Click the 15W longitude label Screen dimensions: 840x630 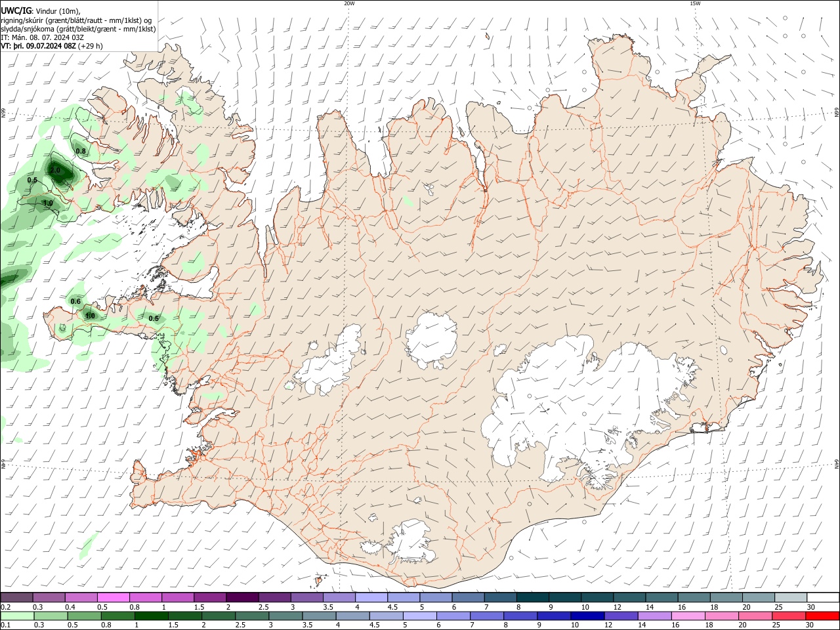coord(695,3)
